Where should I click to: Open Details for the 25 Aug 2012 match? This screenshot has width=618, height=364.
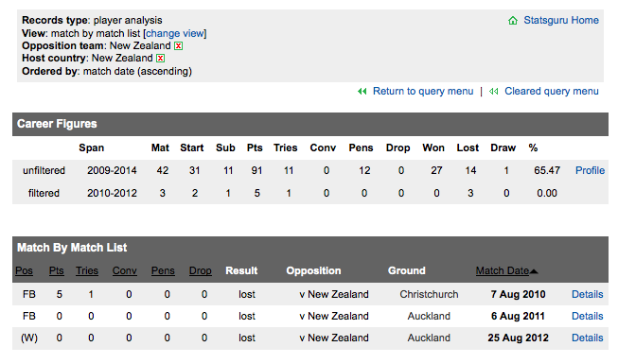click(x=588, y=338)
